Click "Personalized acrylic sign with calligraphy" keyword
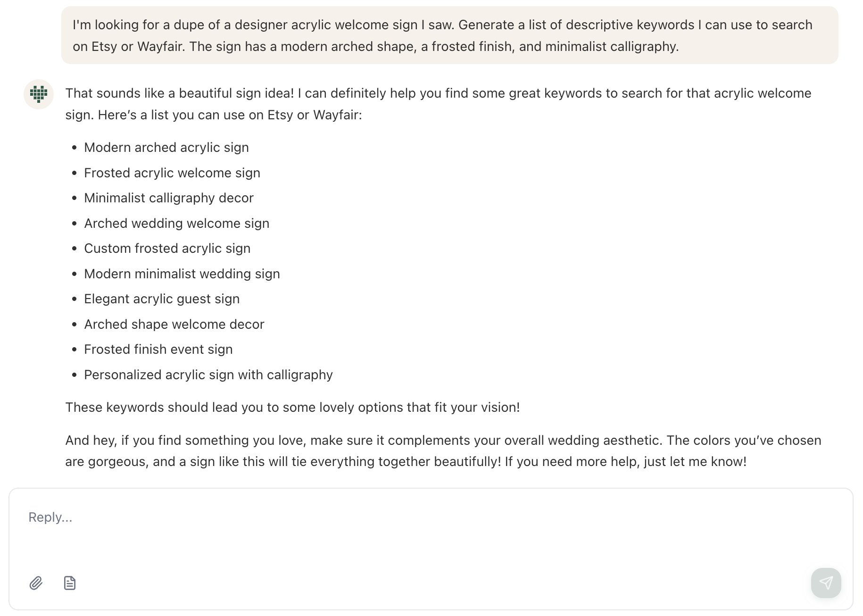 point(208,375)
